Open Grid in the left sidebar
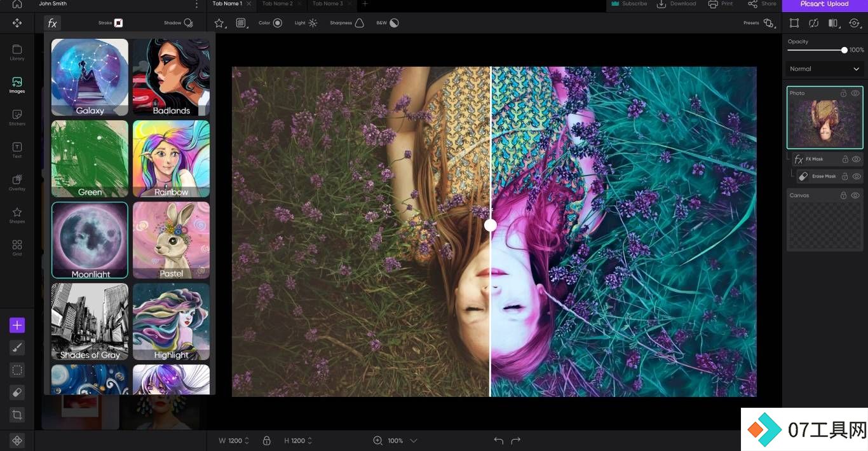The width and height of the screenshot is (868, 451). point(17,247)
